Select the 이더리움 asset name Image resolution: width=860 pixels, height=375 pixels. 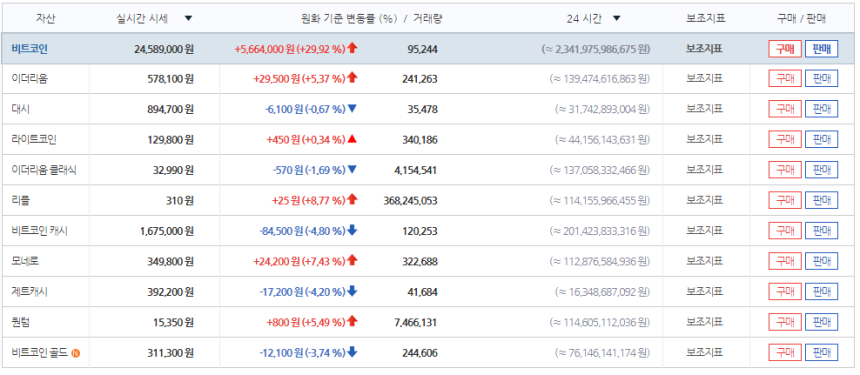click(30, 79)
